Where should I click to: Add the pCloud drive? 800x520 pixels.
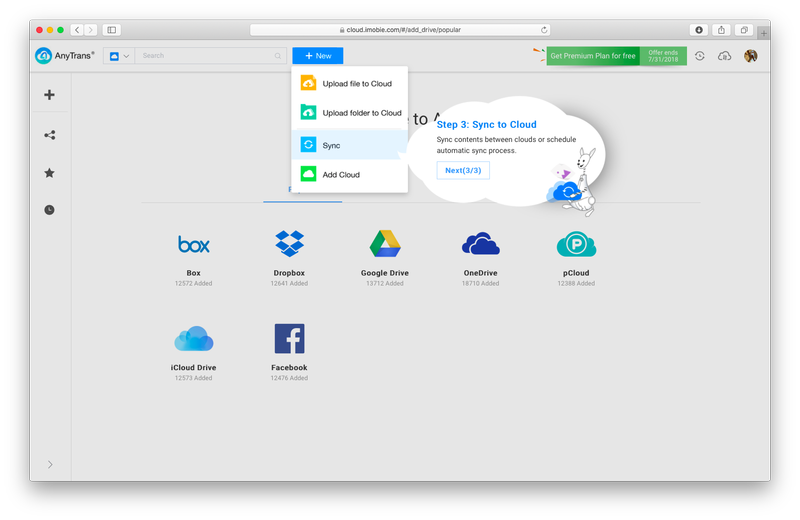coord(576,258)
